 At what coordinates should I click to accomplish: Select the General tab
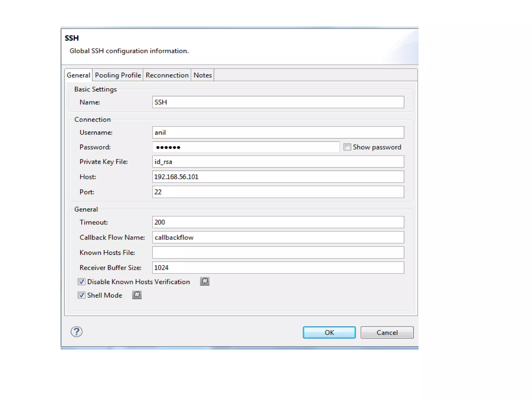pos(78,75)
